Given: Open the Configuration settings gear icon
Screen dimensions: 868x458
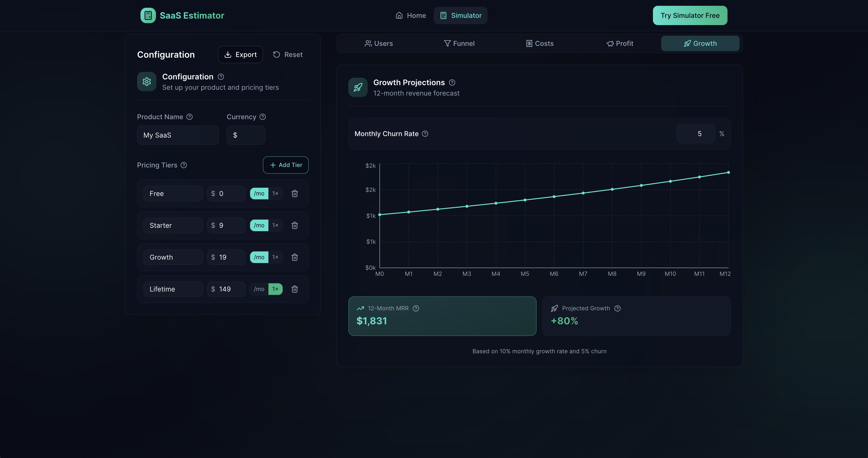Looking at the screenshot, I should [x=147, y=82].
